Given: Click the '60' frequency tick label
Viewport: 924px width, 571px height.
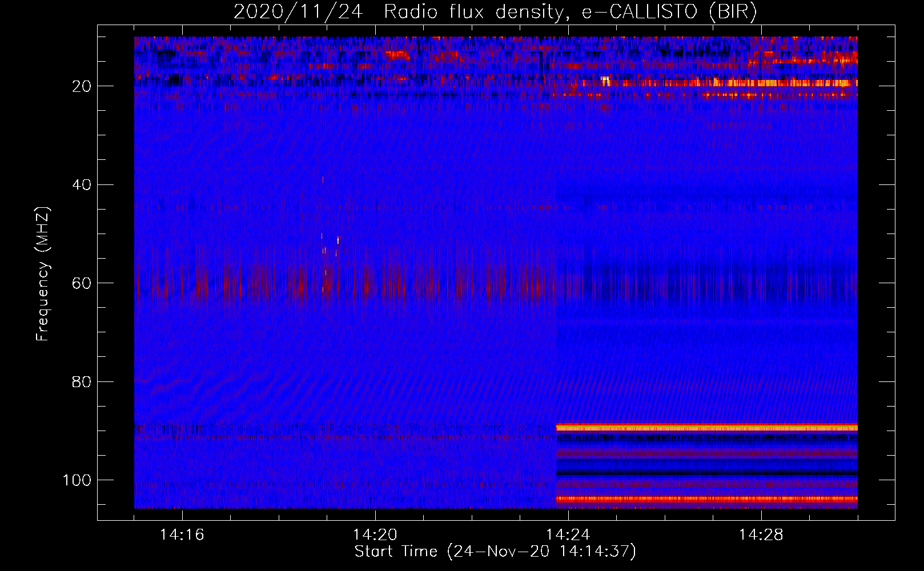Looking at the screenshot, I should [x=82, y=283].
